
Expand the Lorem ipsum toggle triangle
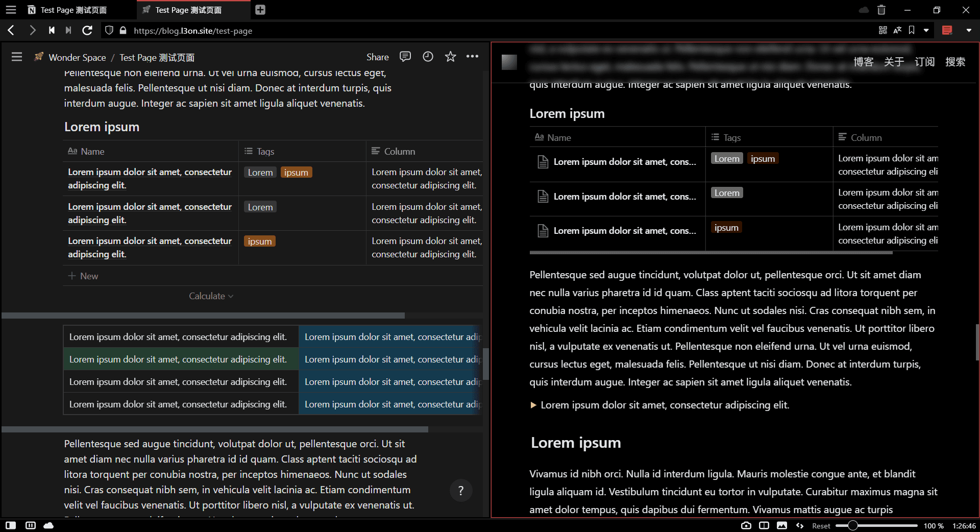click(x=533, y=405)
